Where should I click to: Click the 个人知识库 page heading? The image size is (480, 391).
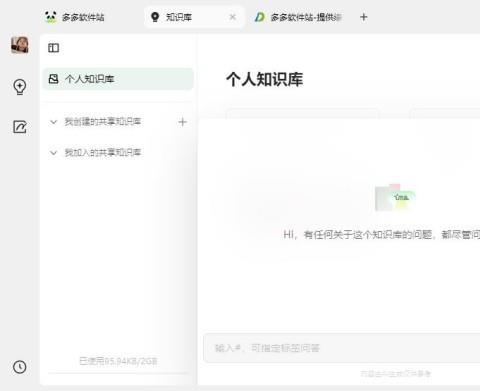click(x=265, y=79)
